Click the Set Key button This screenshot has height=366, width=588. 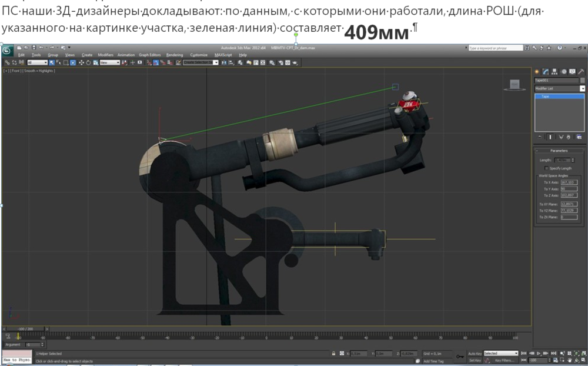pos(475,360)
